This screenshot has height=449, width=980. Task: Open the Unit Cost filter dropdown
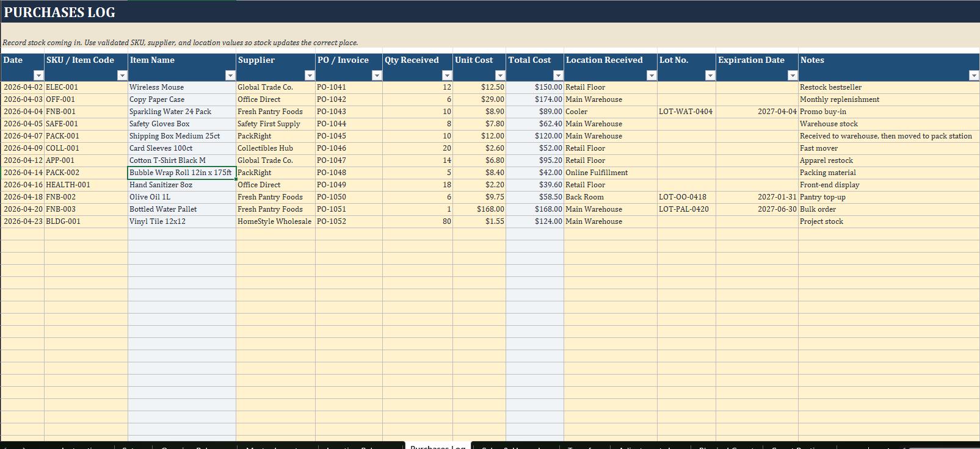tap(500, 75)
